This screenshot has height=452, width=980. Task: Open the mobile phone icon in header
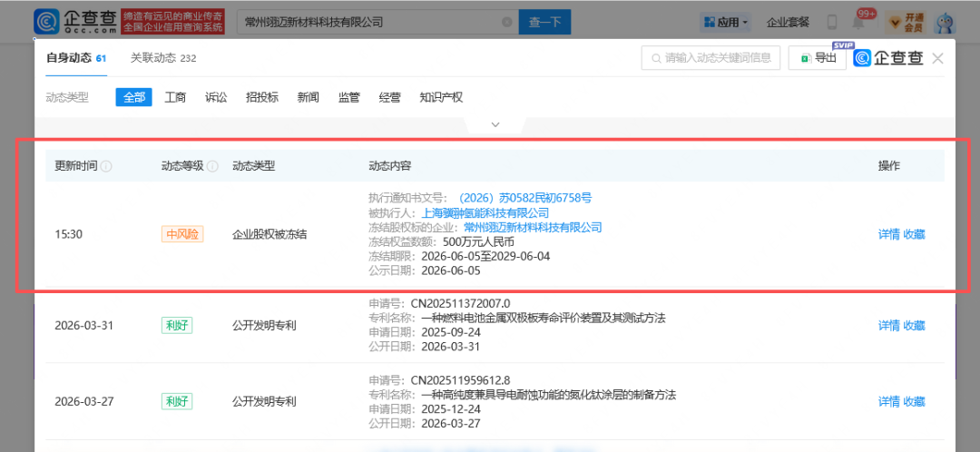[x=832, y=23]
